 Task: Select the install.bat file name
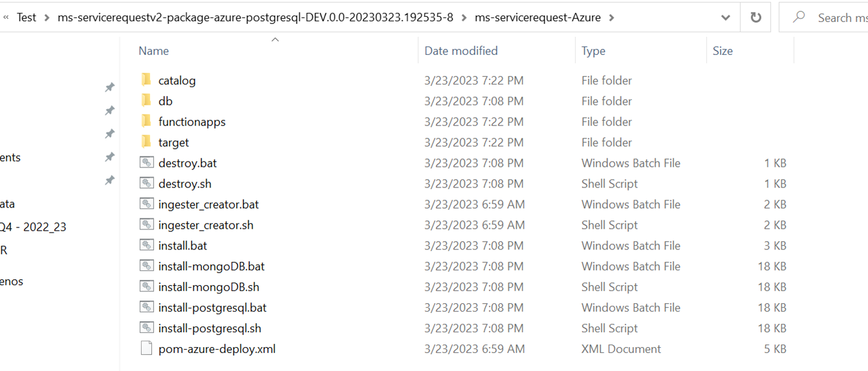click(x=182, y=246)
